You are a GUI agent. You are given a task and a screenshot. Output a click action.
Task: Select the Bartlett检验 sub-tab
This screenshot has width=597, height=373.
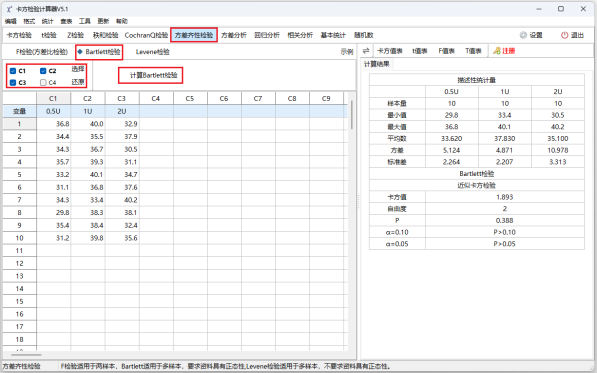[99, 52]
